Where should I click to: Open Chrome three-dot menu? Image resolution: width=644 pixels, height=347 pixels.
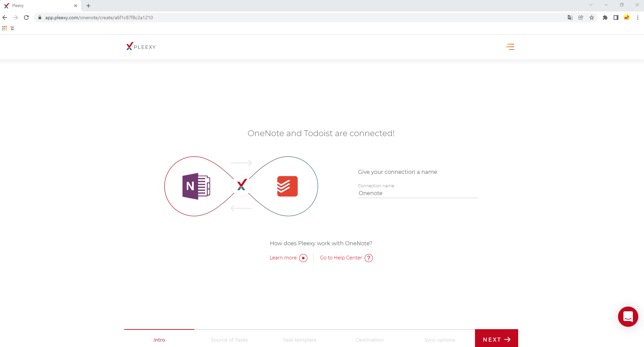(x=638, y=18)
